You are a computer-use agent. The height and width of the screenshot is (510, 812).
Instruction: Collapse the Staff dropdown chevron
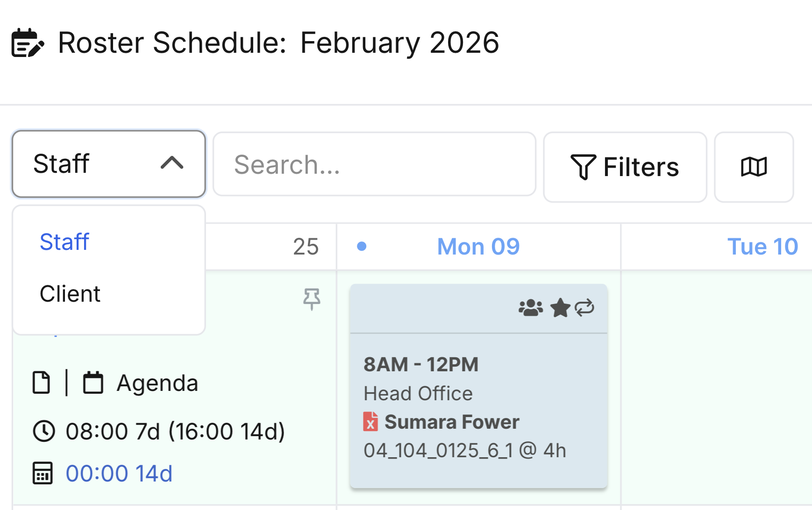tap(172, 163)
